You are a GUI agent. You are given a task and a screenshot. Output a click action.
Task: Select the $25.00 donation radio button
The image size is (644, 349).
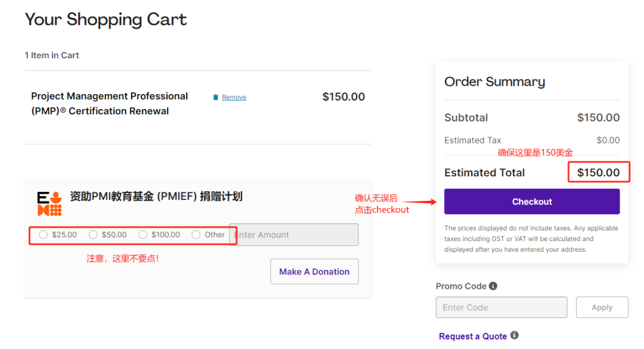coord(44,235)
